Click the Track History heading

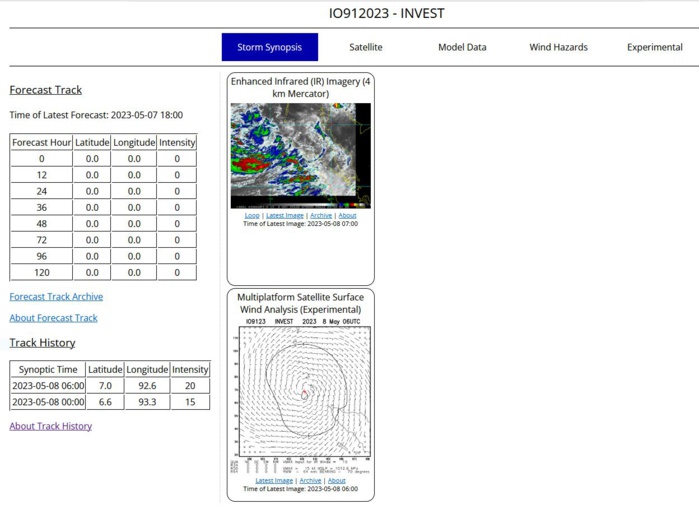click(x=42, y=343)
